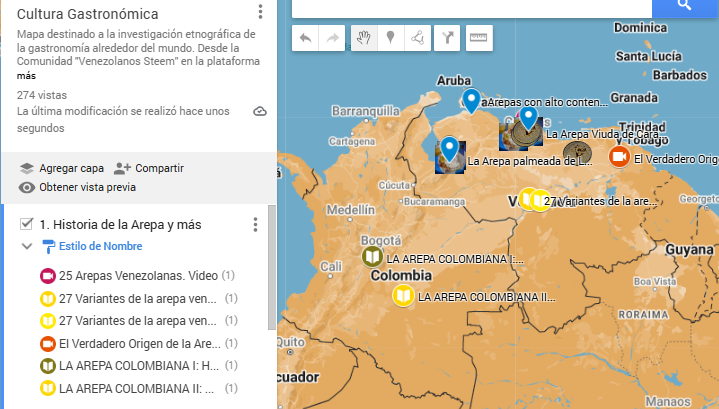Choose the add marker pin tool

point(391,38)
